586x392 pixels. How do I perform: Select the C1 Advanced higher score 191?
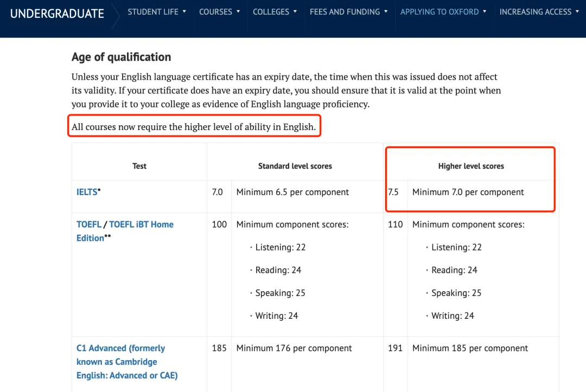coord(395,348)
